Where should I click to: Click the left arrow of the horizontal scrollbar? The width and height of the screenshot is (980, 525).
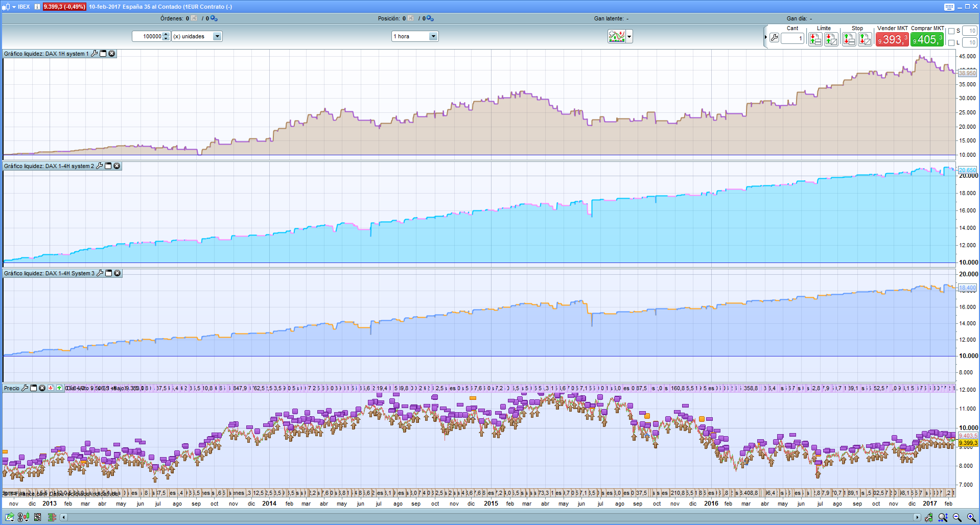pyautogui.click(x=63, y=517)
